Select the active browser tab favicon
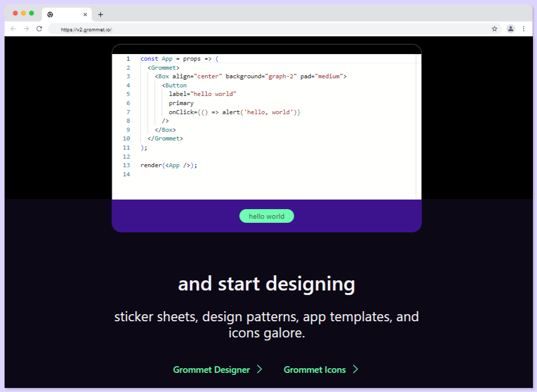 [50, 15]
